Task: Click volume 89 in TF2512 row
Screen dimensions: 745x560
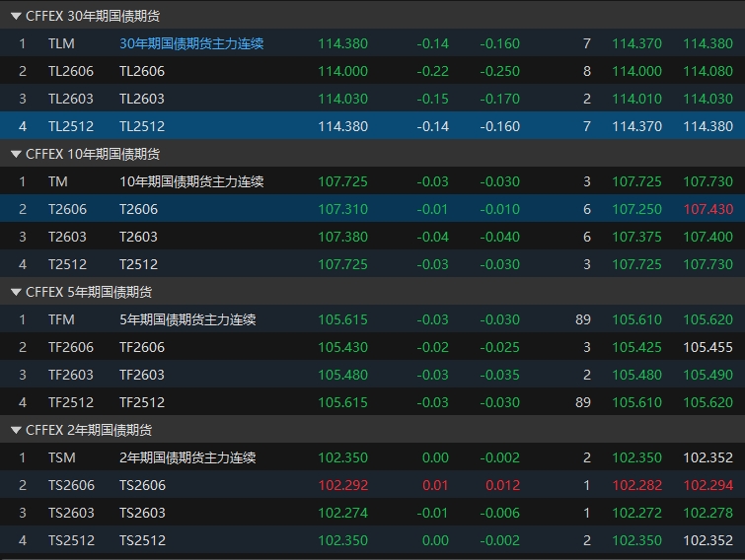Action: (583, 402)
